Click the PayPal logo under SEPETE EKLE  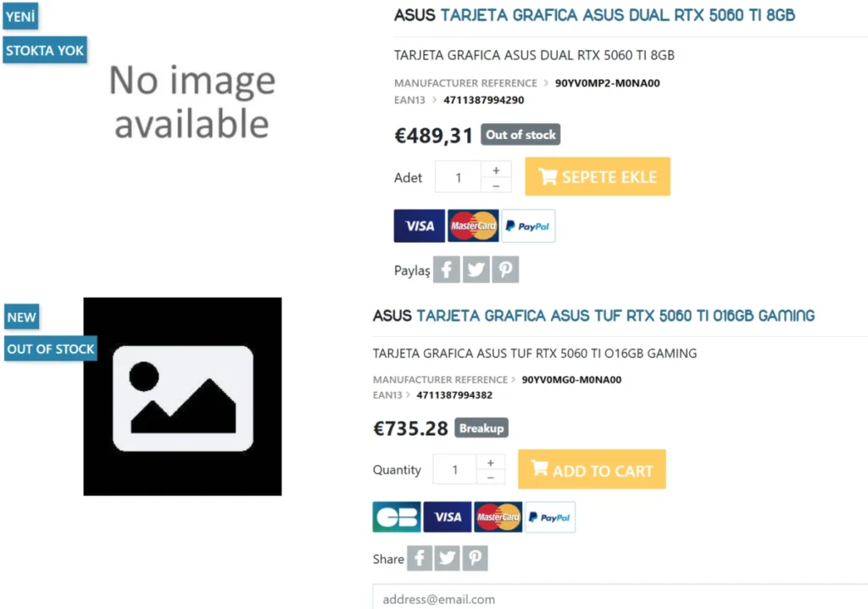point(528,226)
